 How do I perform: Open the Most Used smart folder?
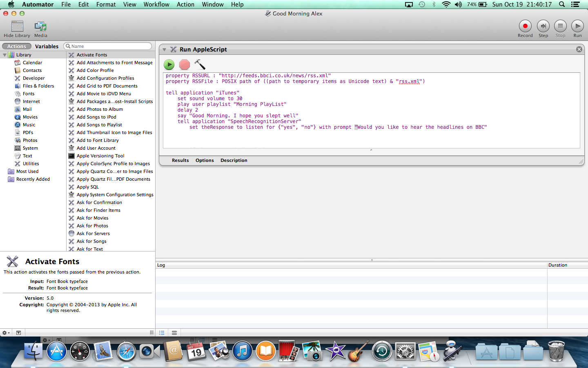pos(27,171)
